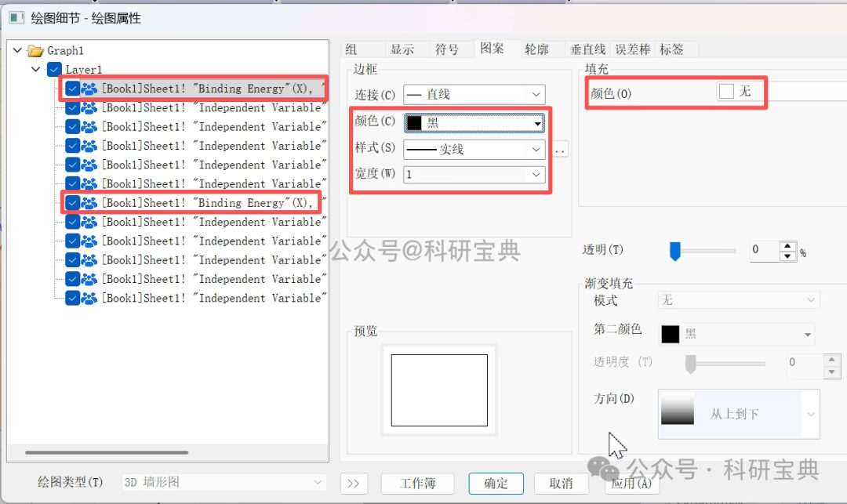
Task: Uncheck the second Binding Energy plot checkbox
Action: (x=72, y=202)
